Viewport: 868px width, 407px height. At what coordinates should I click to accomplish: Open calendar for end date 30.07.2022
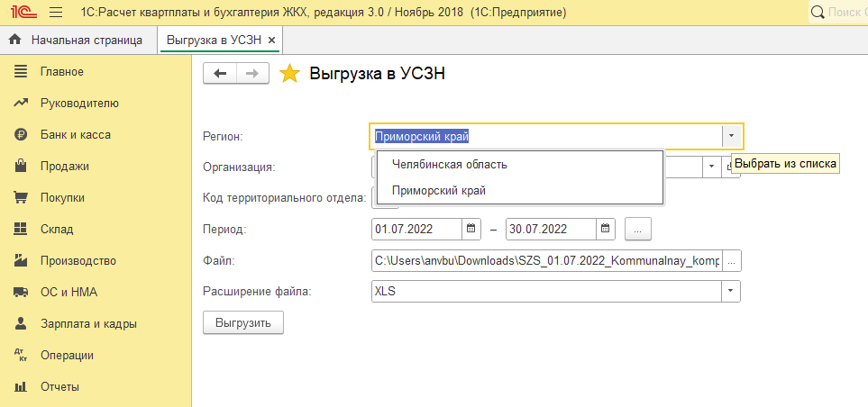coord(605,229)
